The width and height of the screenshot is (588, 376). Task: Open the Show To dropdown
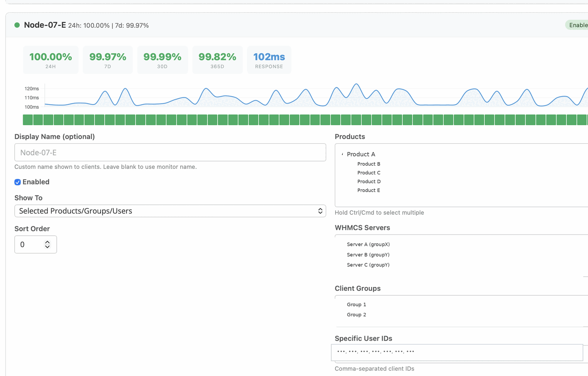[x=170, y=211]
